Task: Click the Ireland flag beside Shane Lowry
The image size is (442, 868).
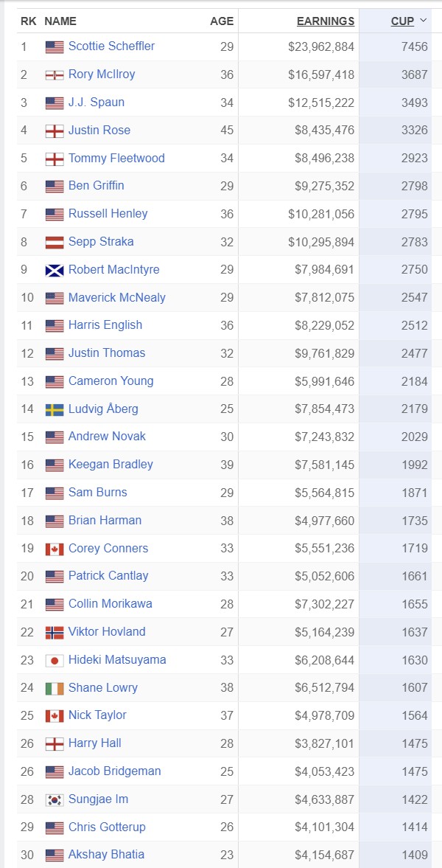Action: [55, 689]
